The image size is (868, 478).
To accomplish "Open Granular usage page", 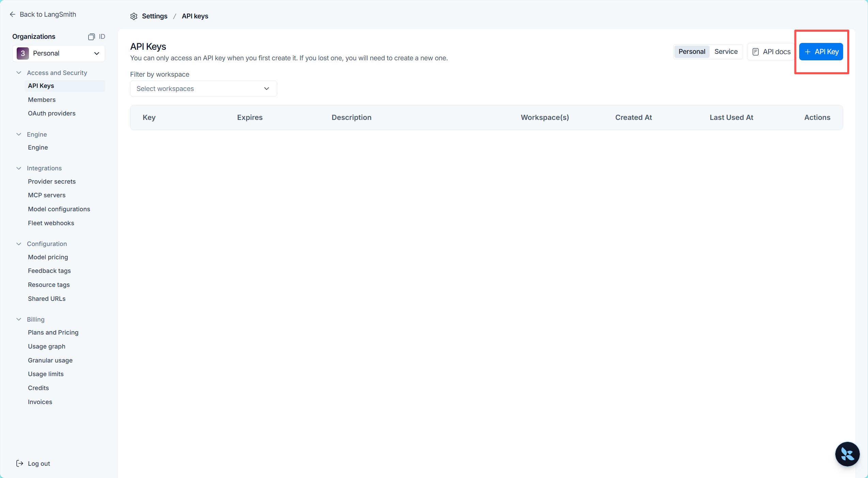I will click(50, 360).
